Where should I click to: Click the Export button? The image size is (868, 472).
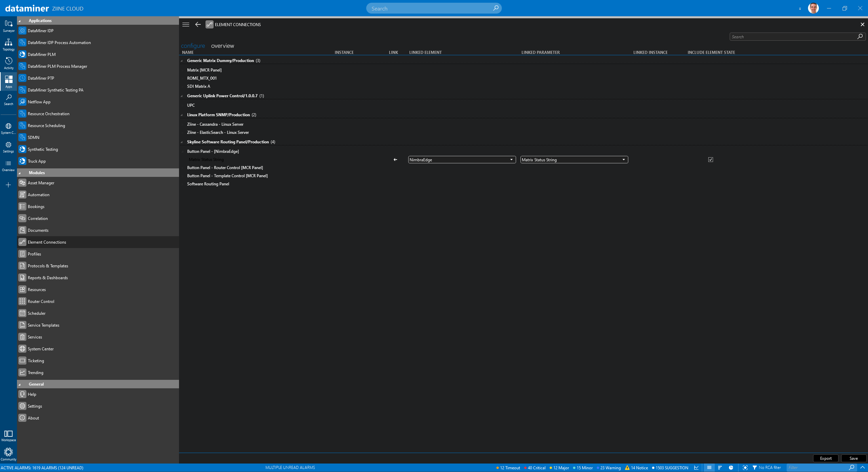[x=826, y=458]
